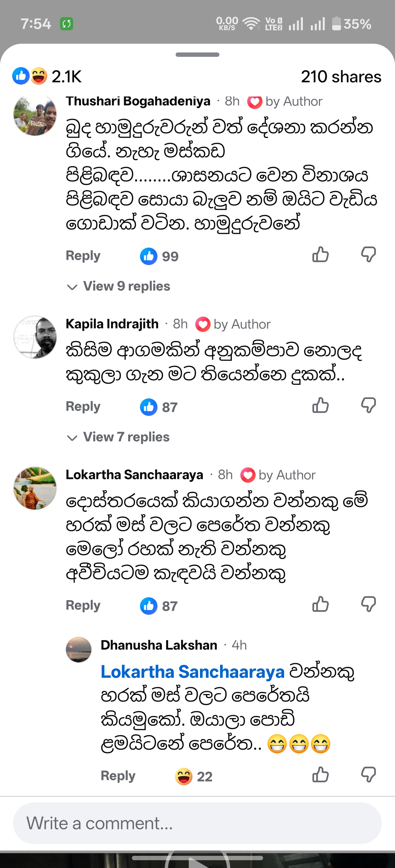The width and height of the screenshot is (395, 868).
Task: Open the 99 reactions on Thushari's comment
Action: tap(159, 256)
